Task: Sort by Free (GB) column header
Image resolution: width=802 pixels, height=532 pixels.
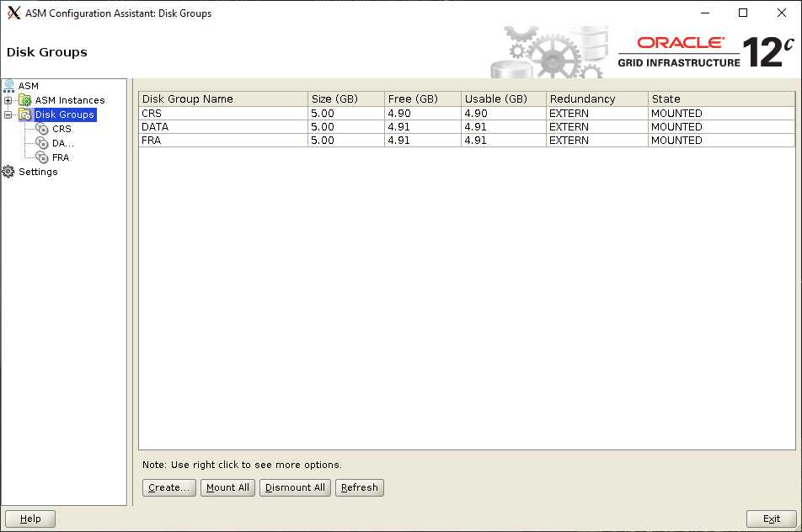Action: [x=423, y=98]
